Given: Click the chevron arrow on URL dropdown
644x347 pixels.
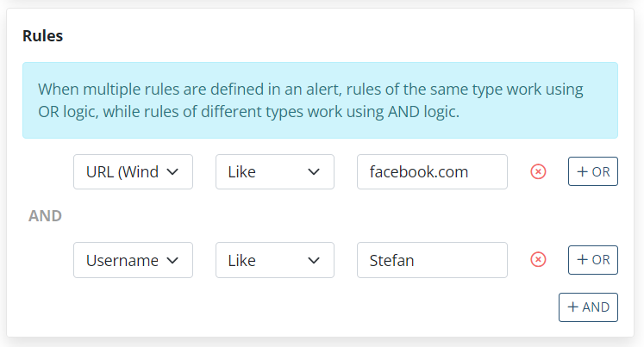Looking at the screenshot, I should (x=172, y=172).
